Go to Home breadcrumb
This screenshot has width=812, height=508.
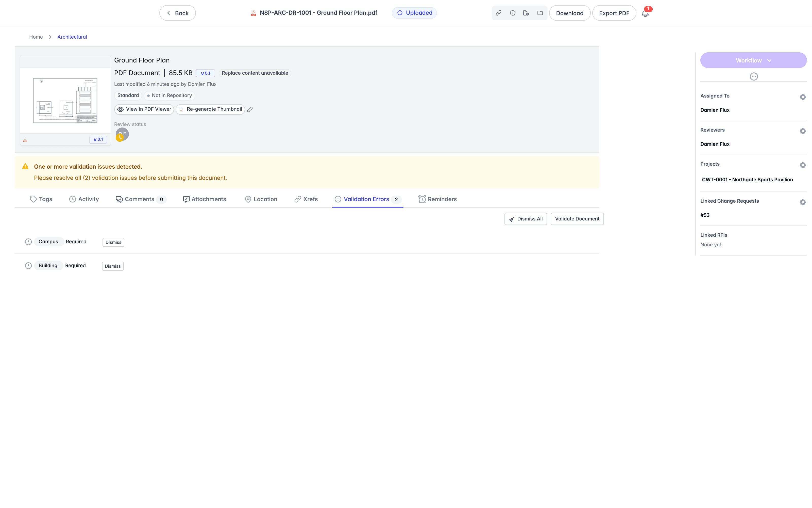coord(36,37)
